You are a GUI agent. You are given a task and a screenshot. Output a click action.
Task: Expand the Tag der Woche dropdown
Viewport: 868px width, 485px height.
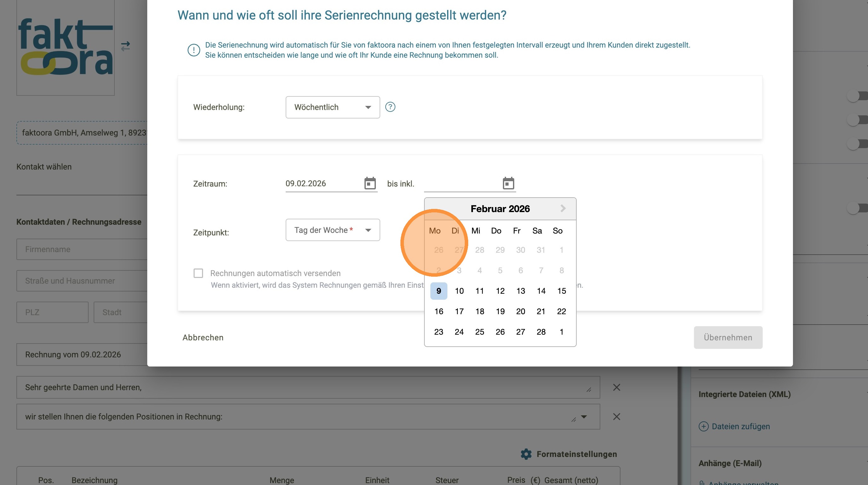click(333, 230)
